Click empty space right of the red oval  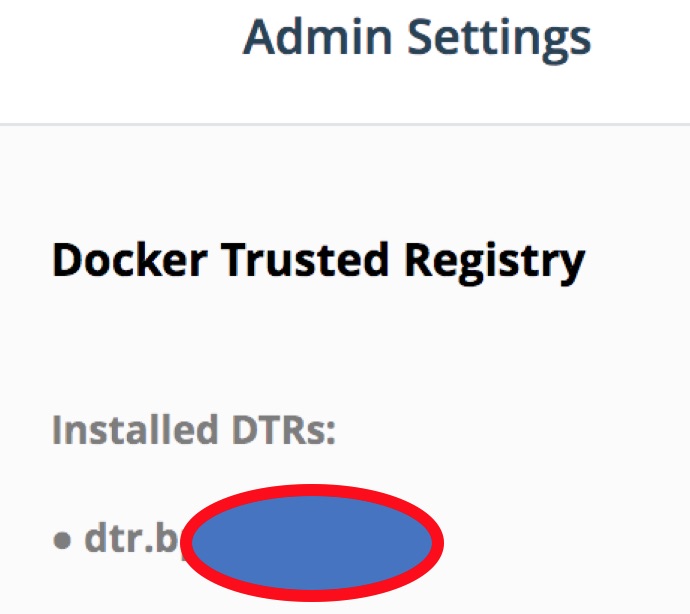(x=563, y=541)
